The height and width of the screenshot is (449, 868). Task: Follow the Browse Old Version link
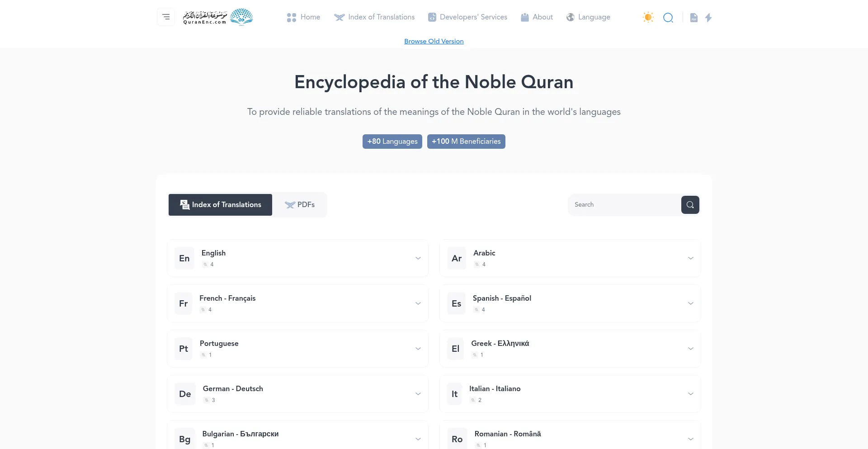point(434,41)
